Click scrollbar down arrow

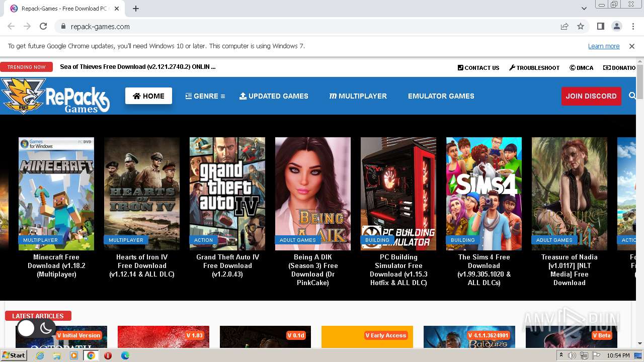tap(640, 344)
